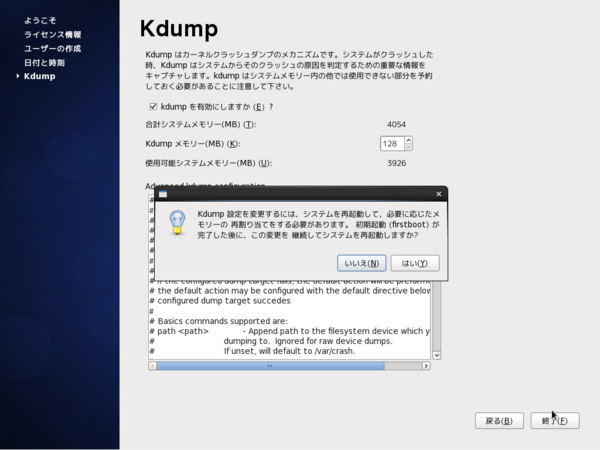
Task: Click the 合計システムメモリー(MB) label
Action: click(201, 124)
